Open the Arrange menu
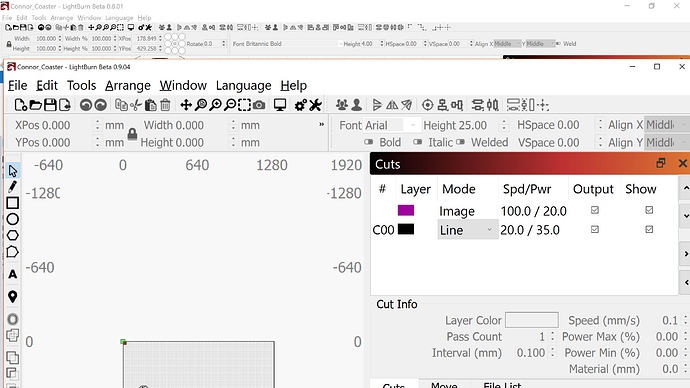This screenshot has width=690, height=388. point(128,85)
